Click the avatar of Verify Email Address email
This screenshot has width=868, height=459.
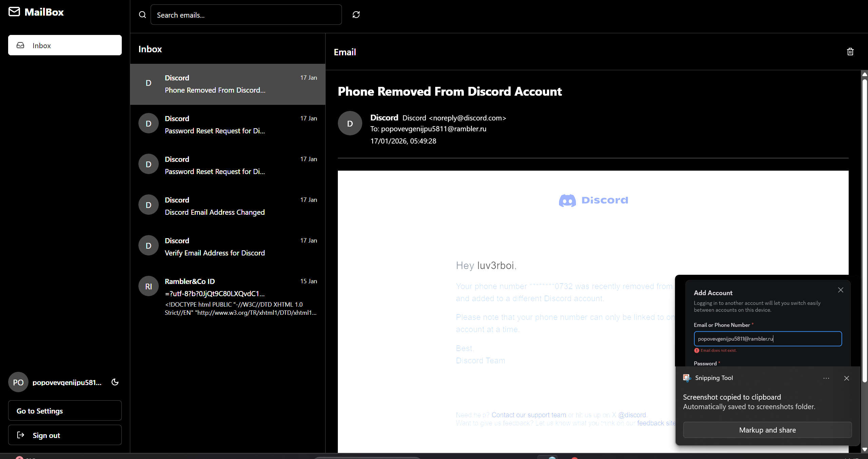tap(149, 246)
